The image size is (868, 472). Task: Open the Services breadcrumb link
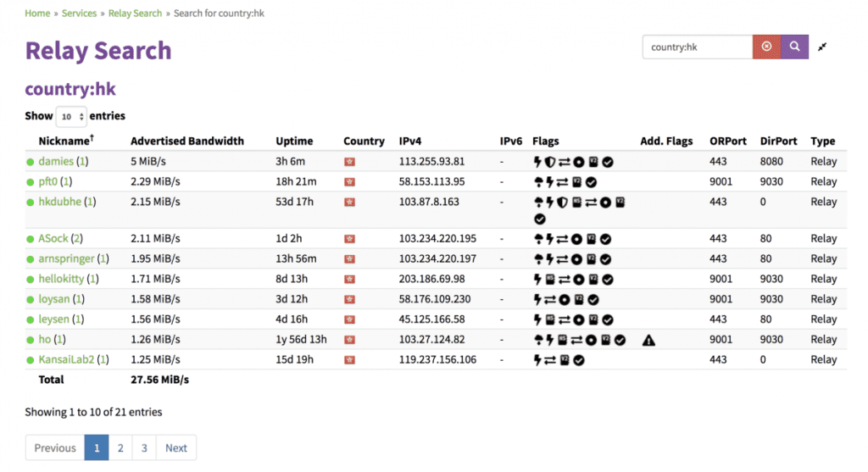(x=79, y=14)
